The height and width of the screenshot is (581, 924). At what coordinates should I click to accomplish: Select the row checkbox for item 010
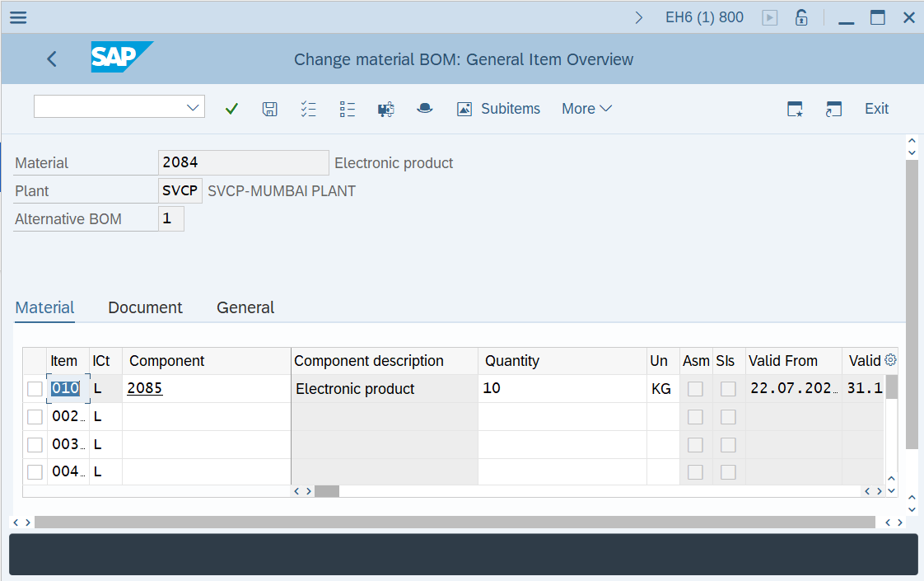pos(35,389)
